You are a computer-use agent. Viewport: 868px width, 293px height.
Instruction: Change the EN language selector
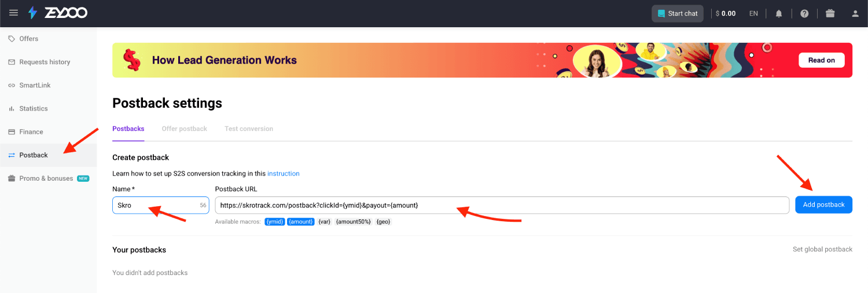[753, 13]
